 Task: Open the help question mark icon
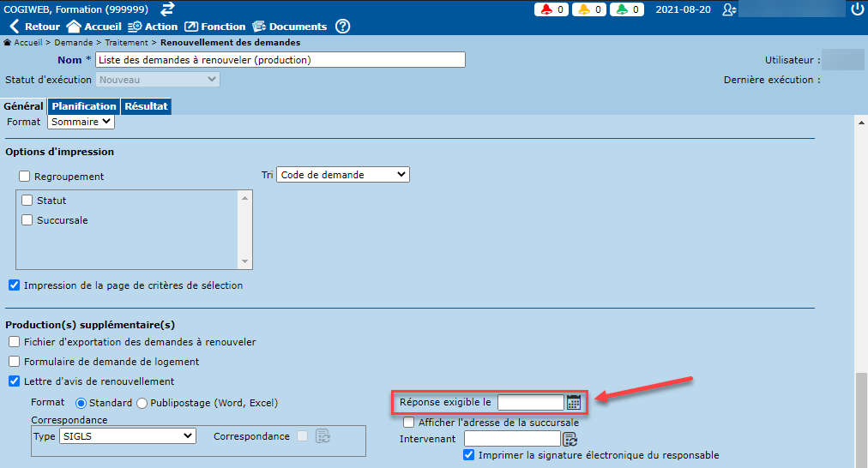click(342, 27)
